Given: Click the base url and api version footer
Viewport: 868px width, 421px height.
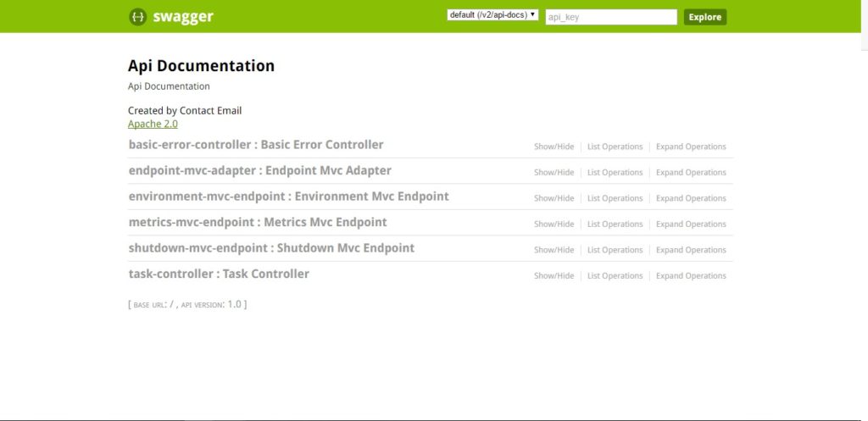Looking at the screenshot, I should click(x=187, y=304).
